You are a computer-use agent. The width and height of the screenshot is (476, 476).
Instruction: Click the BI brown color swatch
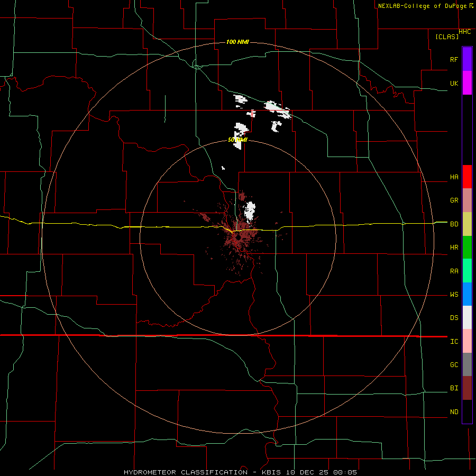click(467, 388)
